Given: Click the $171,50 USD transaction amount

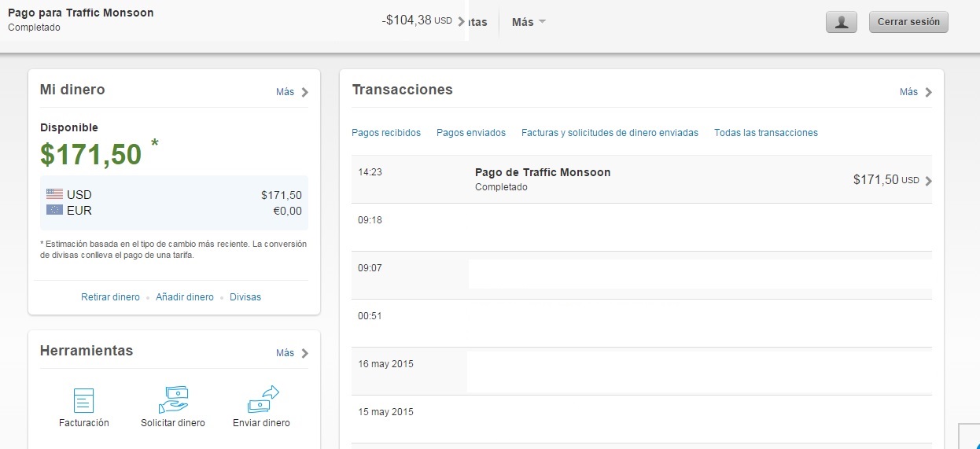Looking at the screenshot, I should tap(886, 180).
